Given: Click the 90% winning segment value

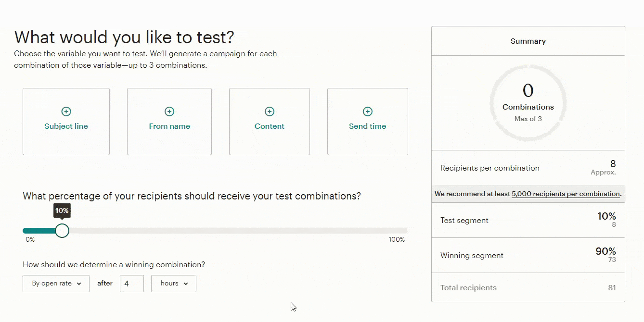Looking at the screenshot, I should click(605, 251).
